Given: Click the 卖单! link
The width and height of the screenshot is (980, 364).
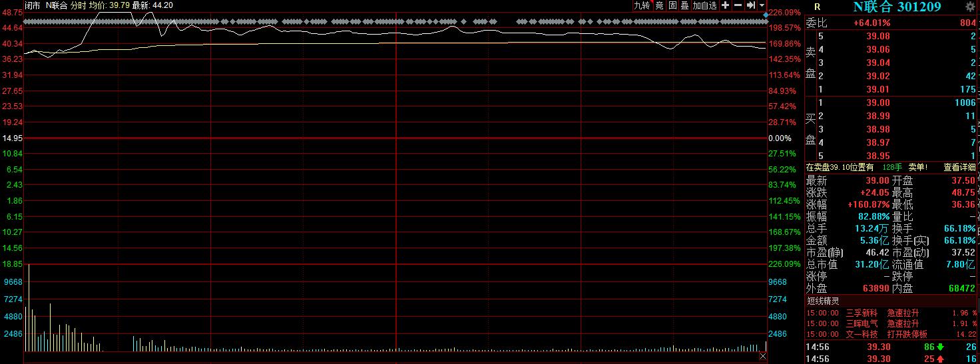Looking at the screenshot, I should (x=918, y=168).
